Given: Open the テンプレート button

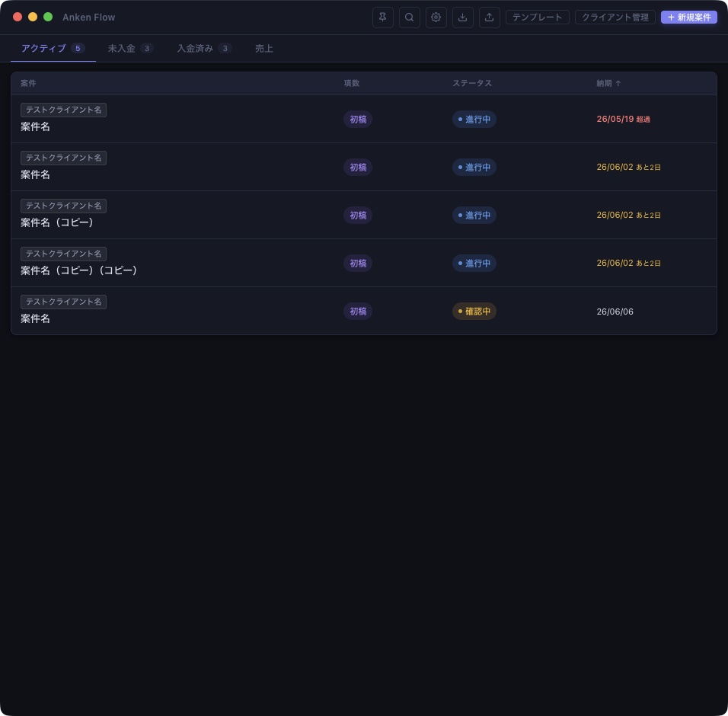Looking at the screenshot, I should click(537, 18).
